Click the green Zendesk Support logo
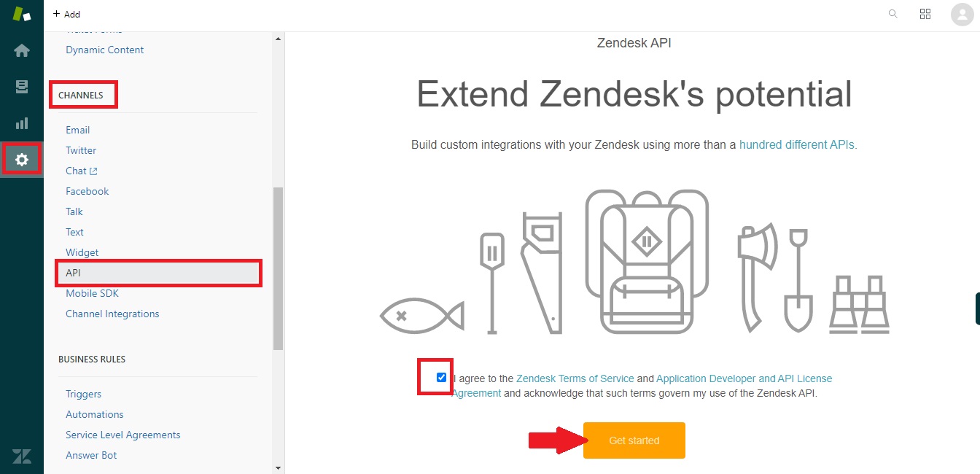 22,14
